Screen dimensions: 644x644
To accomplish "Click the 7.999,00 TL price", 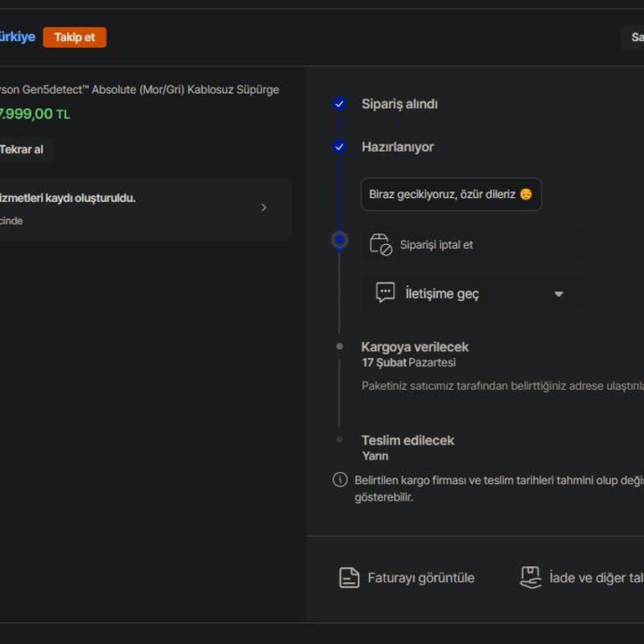I will (x=35, y=114).
